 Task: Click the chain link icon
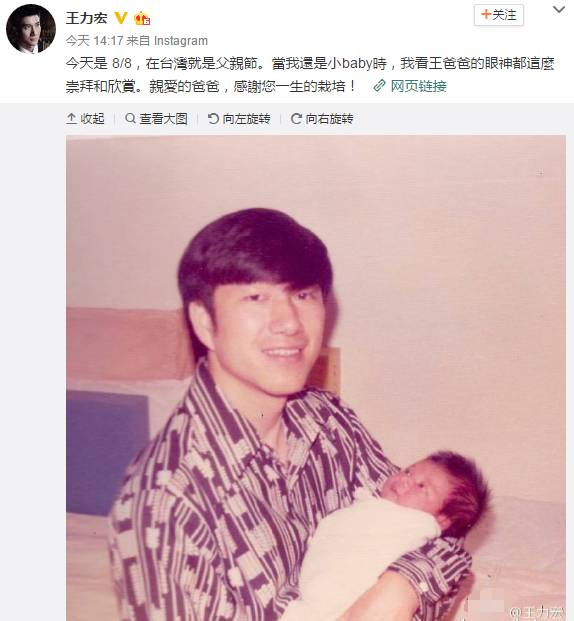tap(379, 86)
